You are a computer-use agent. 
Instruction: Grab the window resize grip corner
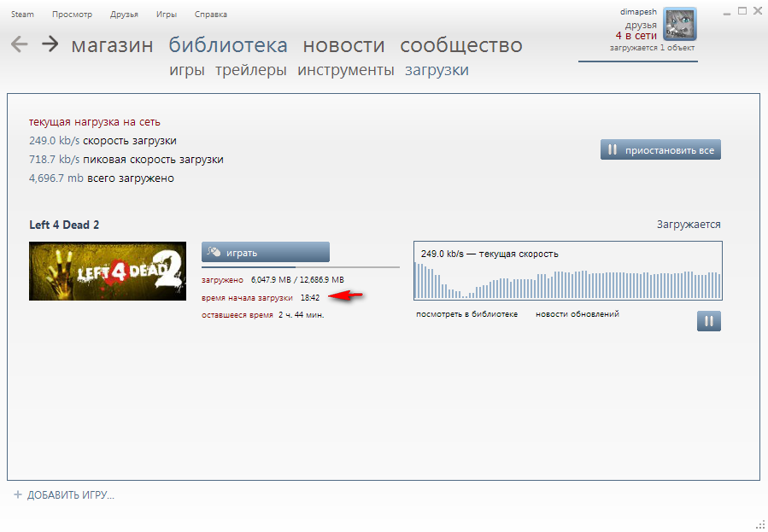pos(760,523)
